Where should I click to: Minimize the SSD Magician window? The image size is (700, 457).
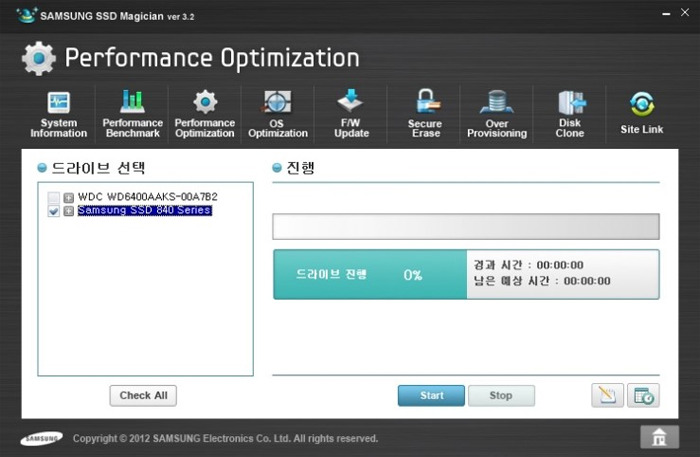(x=666, y=14)
